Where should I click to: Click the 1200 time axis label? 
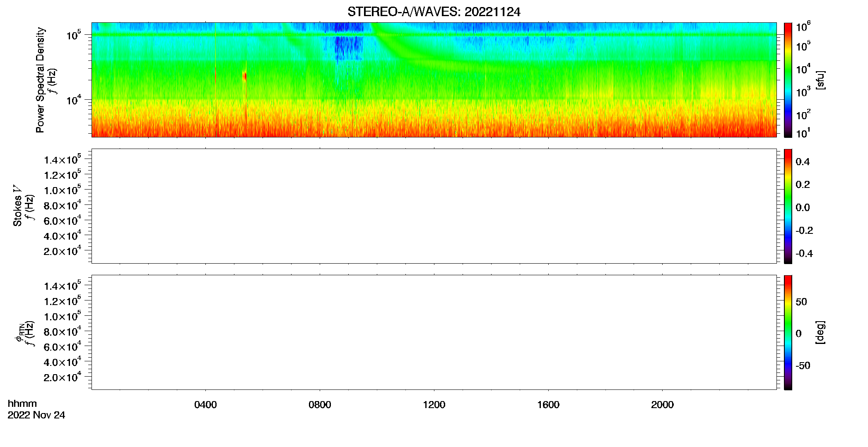[434, 405]
